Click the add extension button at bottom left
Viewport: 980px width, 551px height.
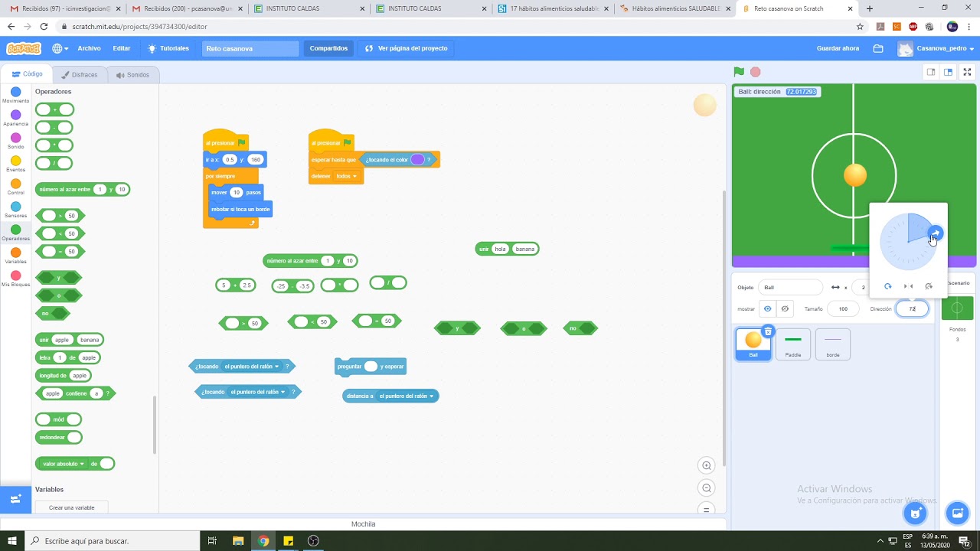[x=15, y=499]
